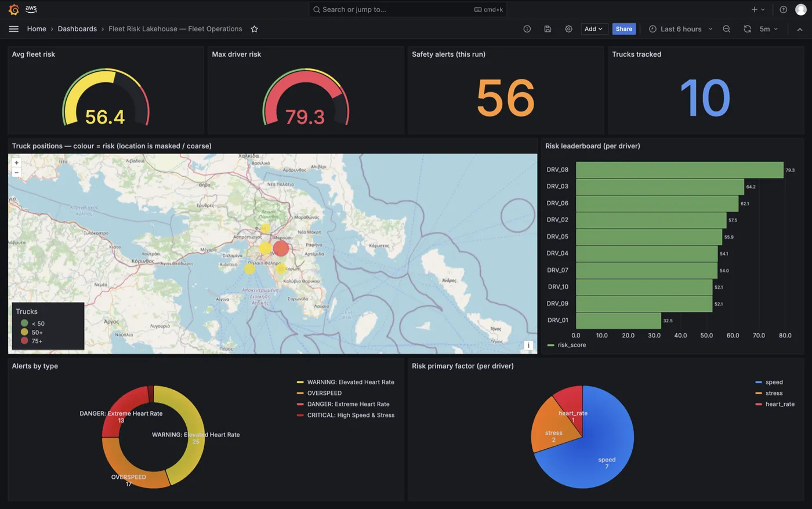The image size is (812, 509).
Task: Show map attribution info button
Action: [x=528, y=345]
